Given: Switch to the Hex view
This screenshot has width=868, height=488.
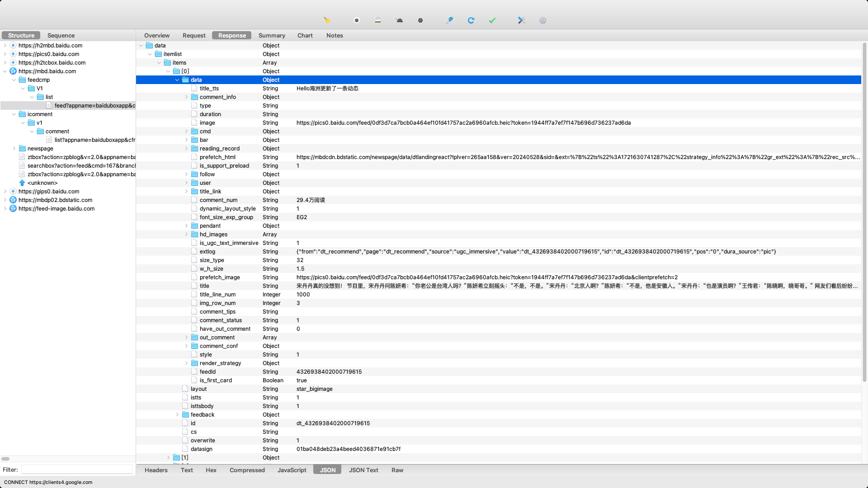Looking at the screenshot, I should pos(211,470).
